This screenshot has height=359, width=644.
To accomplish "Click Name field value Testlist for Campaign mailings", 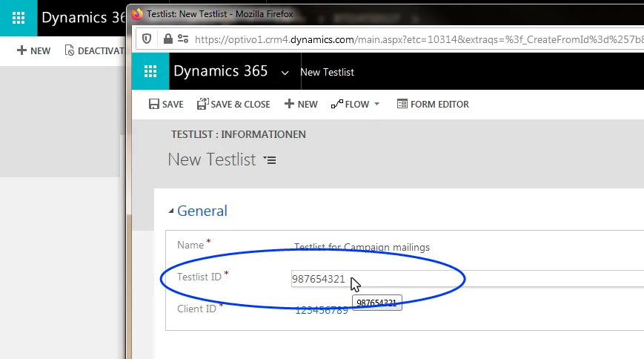I will pyautogui.click(x=362, y=247).
